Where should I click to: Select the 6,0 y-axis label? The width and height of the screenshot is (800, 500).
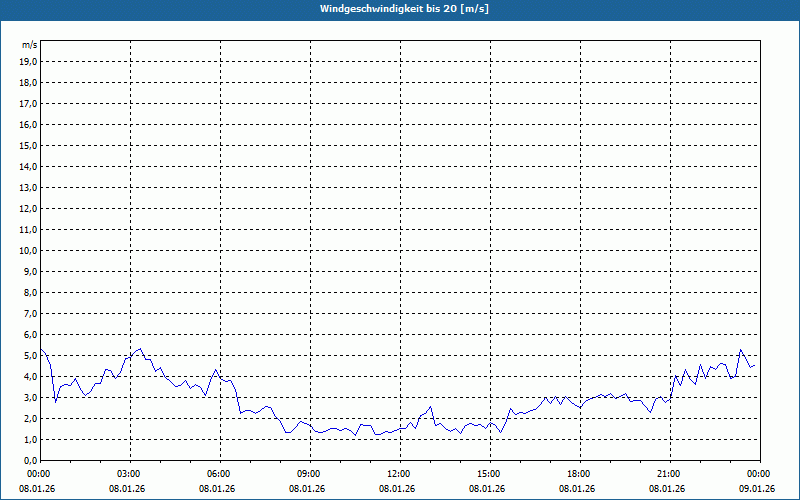(30, 334)
